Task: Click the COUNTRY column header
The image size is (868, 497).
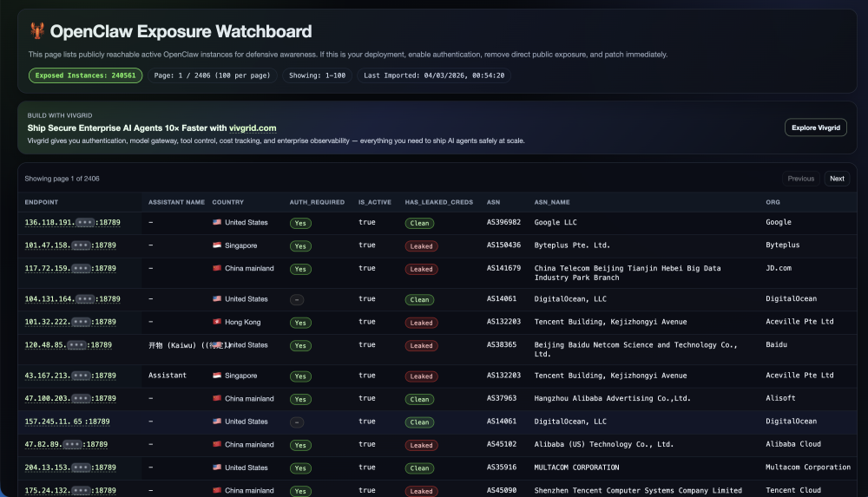Action: (x=228, y=202)
